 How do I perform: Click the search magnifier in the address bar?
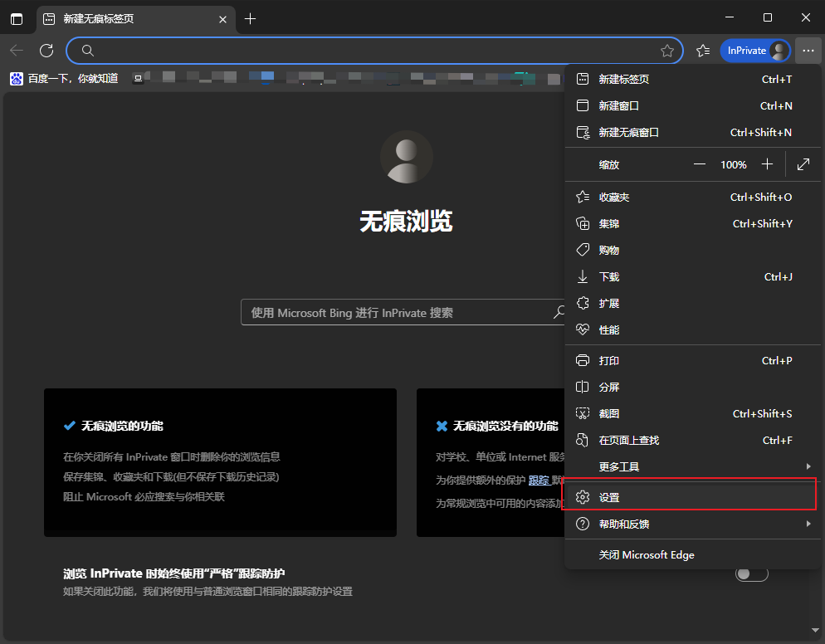(88, 51)
